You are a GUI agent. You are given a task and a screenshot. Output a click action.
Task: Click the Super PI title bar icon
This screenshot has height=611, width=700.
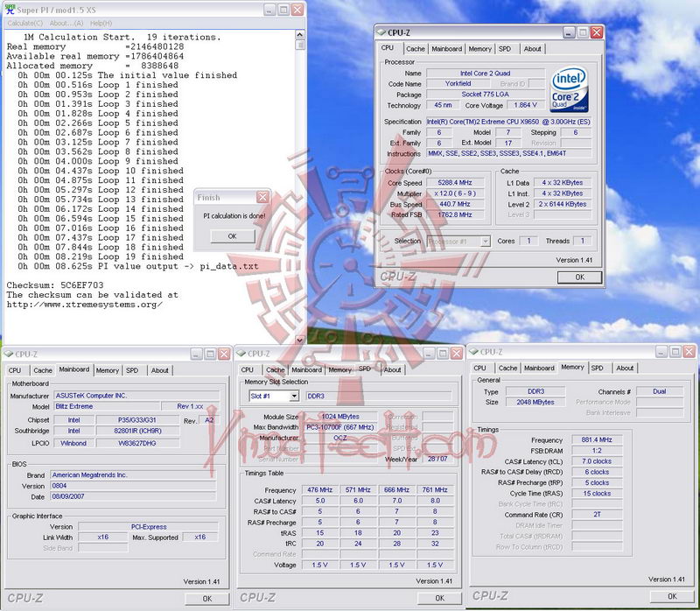(10, 10)
